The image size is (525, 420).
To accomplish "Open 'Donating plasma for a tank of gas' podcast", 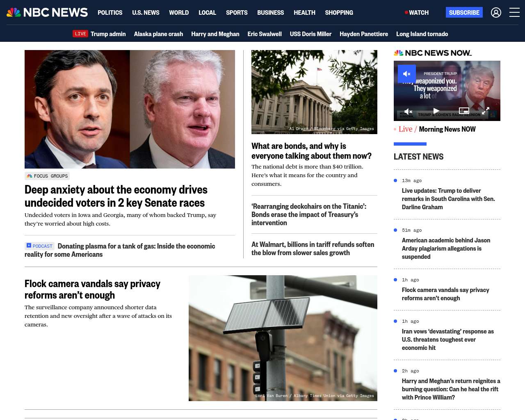I will (120, 250).
